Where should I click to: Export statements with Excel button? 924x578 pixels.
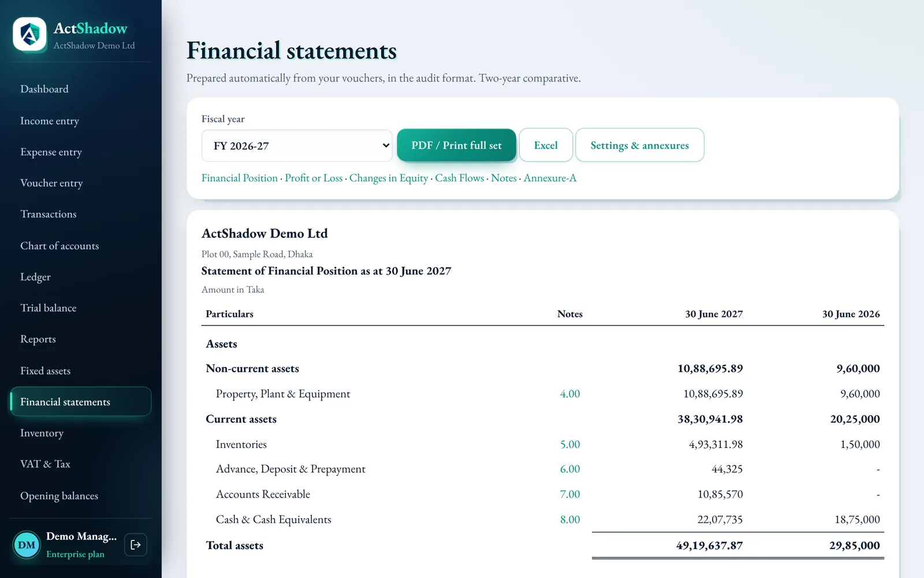click(546, 145)
